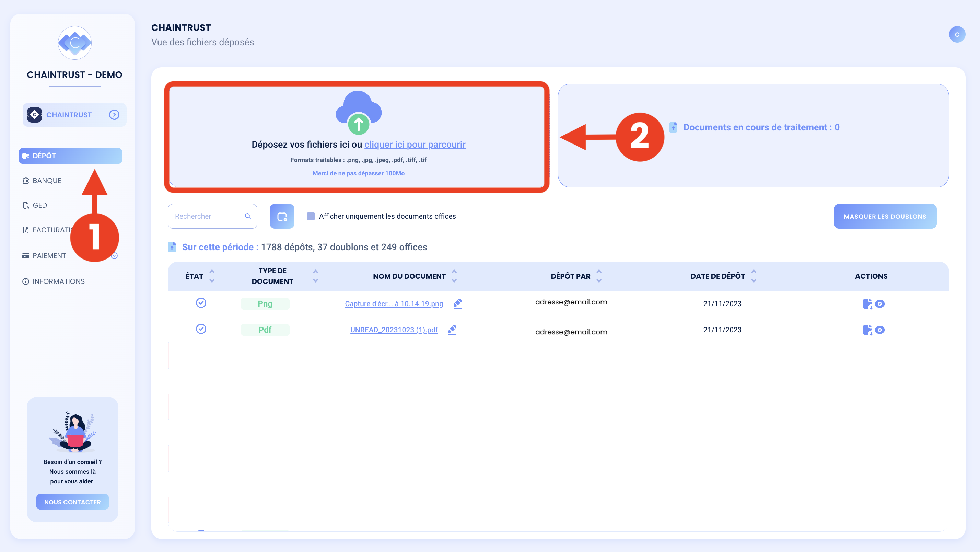Open the DÉPÔT menu item
The height and width of the screenshot is (552, 980).
pos(70,156)
